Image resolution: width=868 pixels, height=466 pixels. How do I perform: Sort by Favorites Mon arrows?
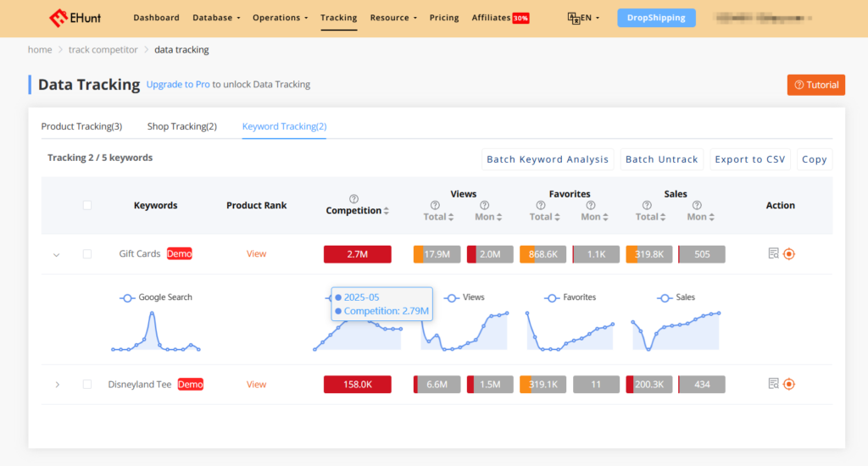coord(605,217)
